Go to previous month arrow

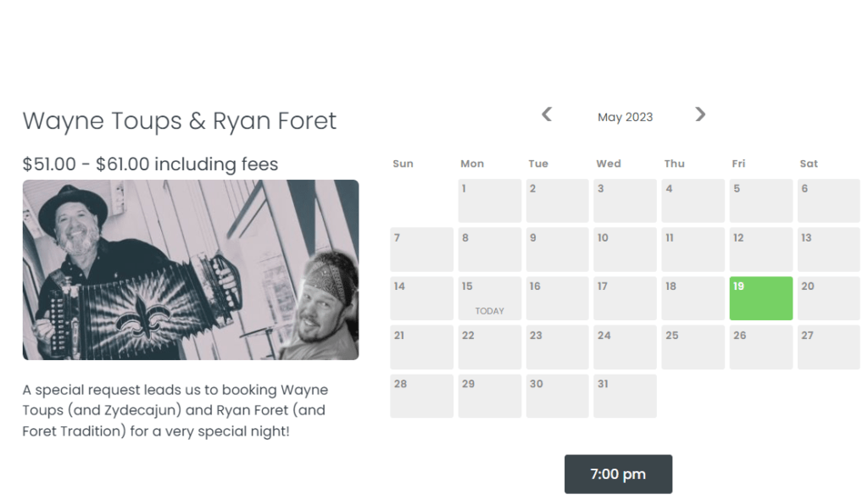tap(547, 114)
